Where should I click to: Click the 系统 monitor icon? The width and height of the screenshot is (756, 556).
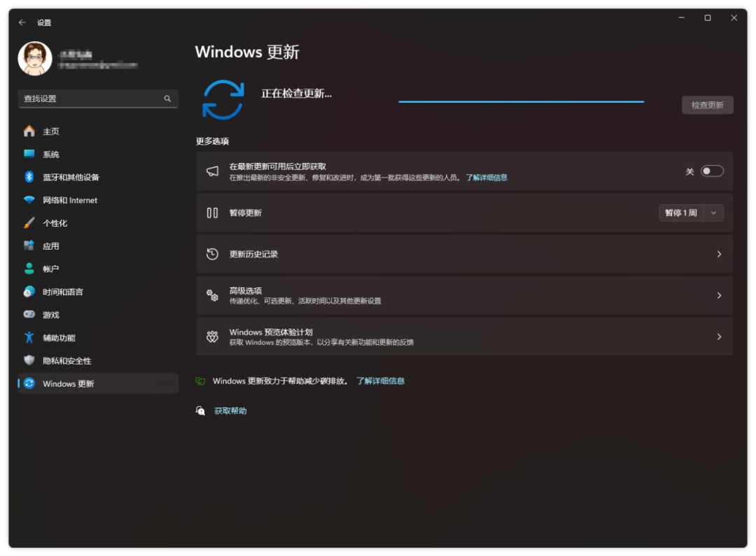click(29, 154)
